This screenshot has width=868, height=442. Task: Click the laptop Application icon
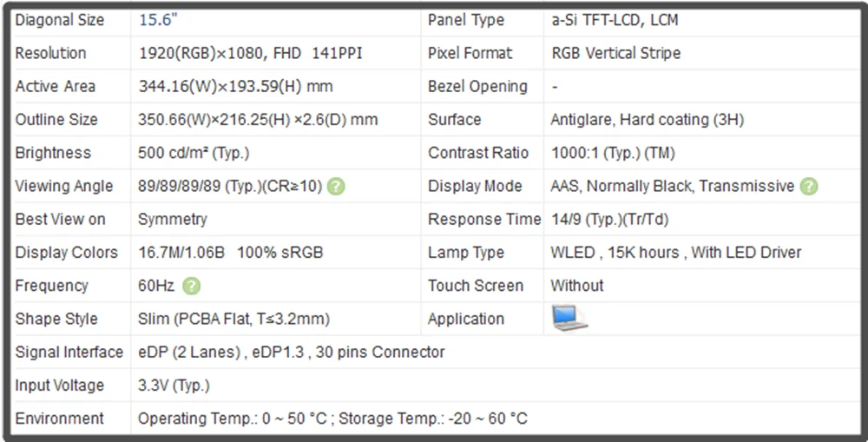[569, 318]
